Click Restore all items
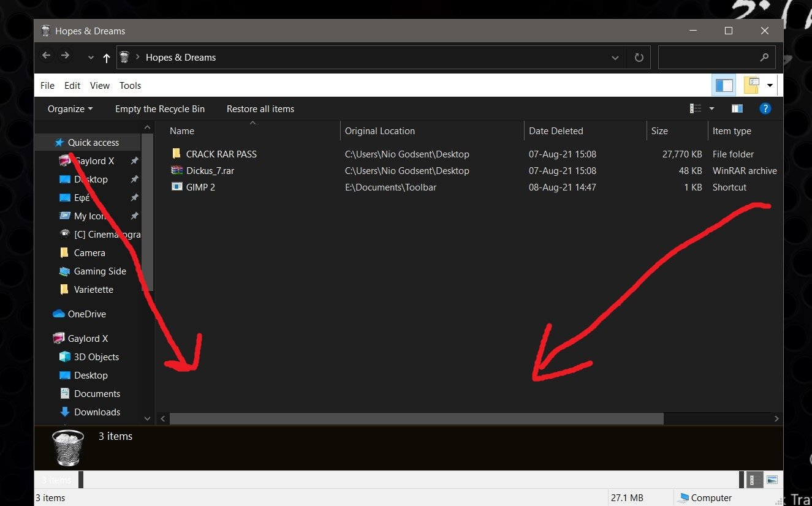The image size is (812, 506). point(260,109)
